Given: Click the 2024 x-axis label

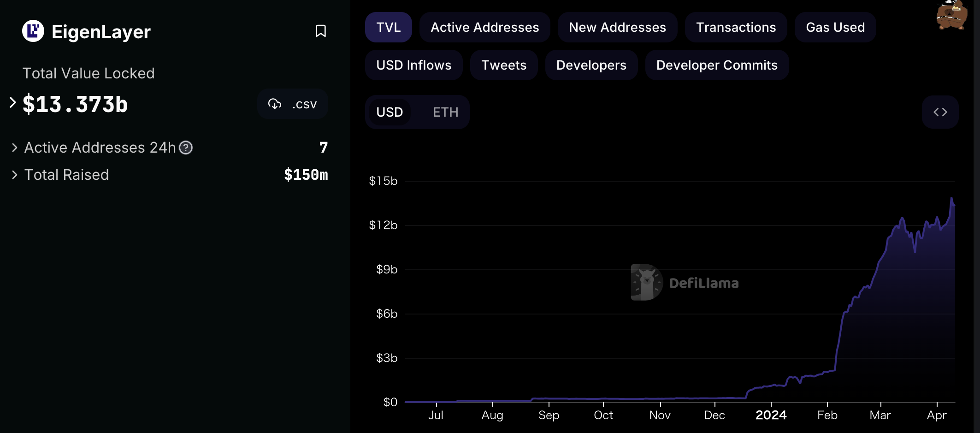Looking at the screenshot, I should [x=771, y=415].
